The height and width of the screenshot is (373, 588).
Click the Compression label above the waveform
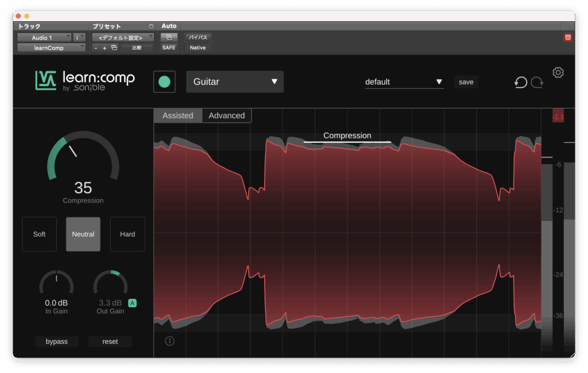point(347,135)
